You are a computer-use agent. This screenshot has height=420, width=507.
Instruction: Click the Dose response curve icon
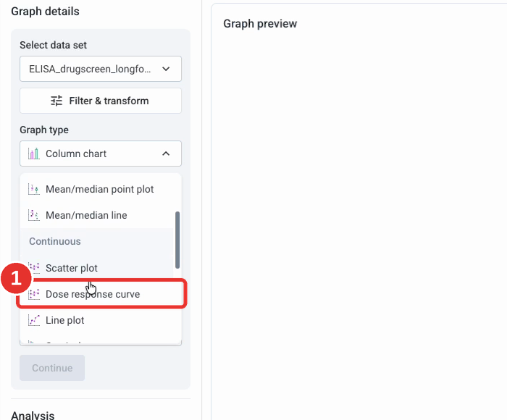point(33,294)
